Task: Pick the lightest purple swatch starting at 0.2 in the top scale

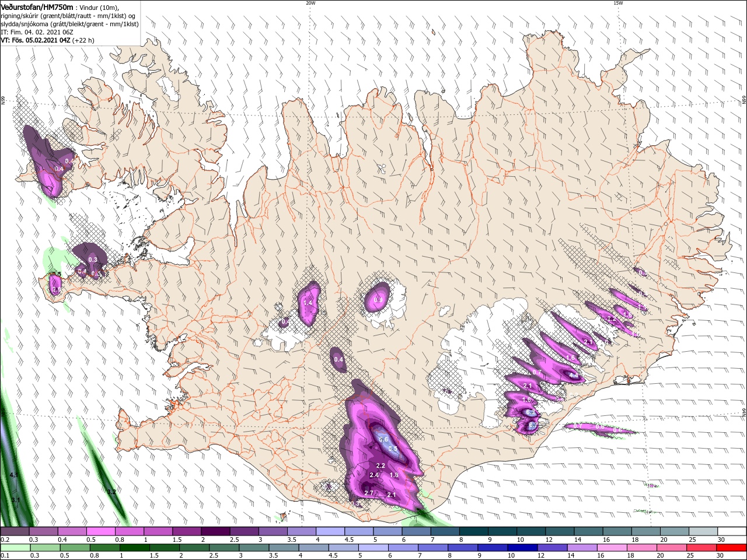Action: click(x=15, y=531)
